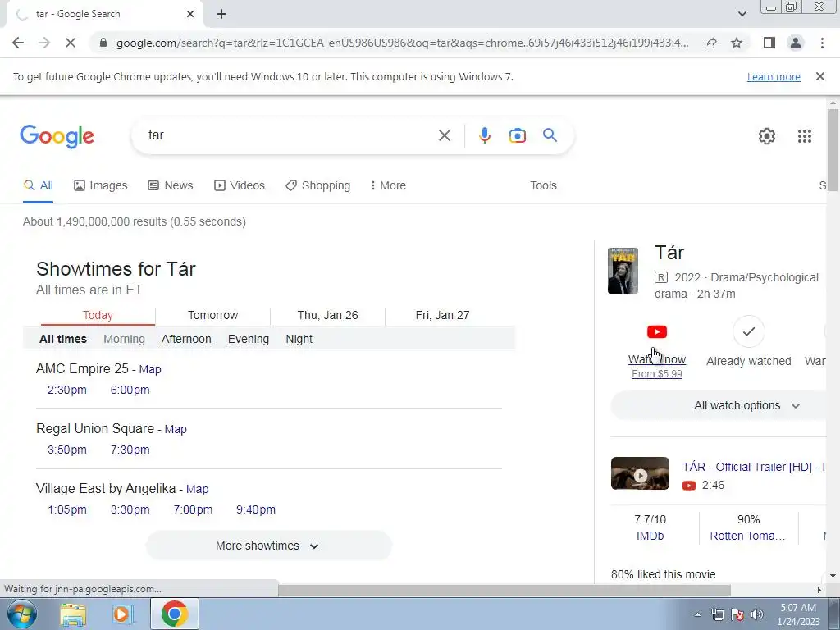Viewport: 840px width, 630px height.
Task: Expand the More search categories
Action: click(x=388, y=185)
